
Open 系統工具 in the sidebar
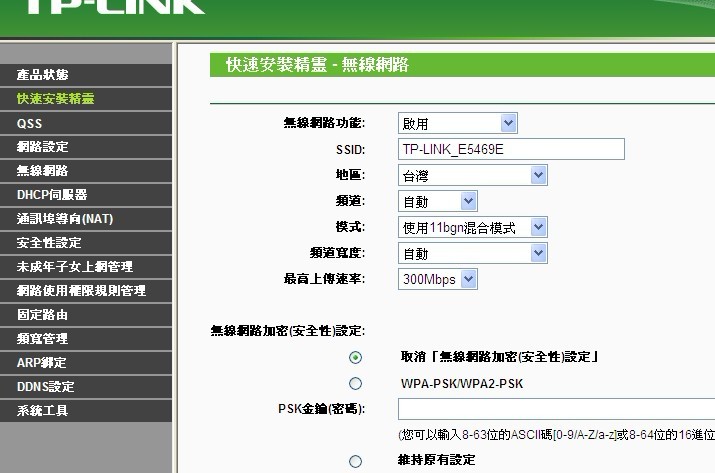pos(86,411)
